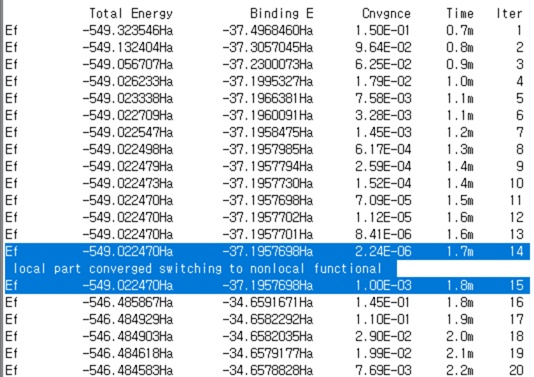The width and height of the screenshot is (534, 377).
Task: Select total energy -546.484583Ha
Action: click(x=128, y=370)
